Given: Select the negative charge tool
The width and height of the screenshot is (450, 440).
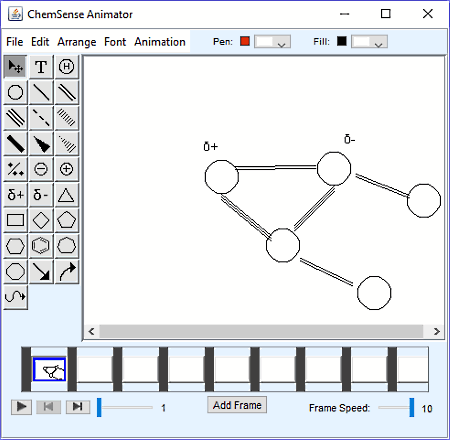Looking at the screenshot, I should coord(41,169).
